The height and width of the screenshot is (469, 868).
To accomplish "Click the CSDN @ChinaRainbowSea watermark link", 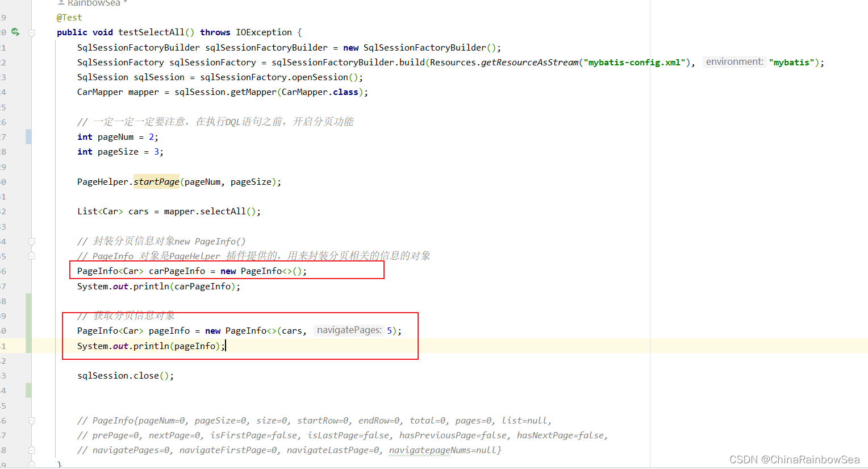I will pos(795,459).
